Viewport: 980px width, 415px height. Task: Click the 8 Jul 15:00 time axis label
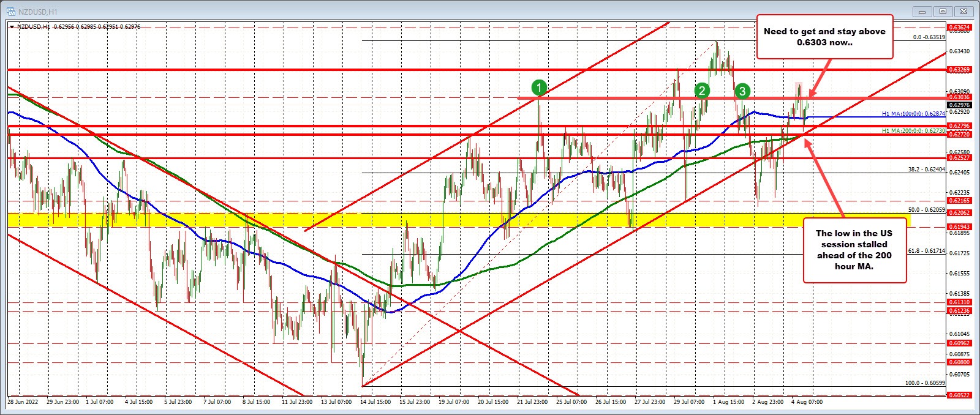(256, 403)
